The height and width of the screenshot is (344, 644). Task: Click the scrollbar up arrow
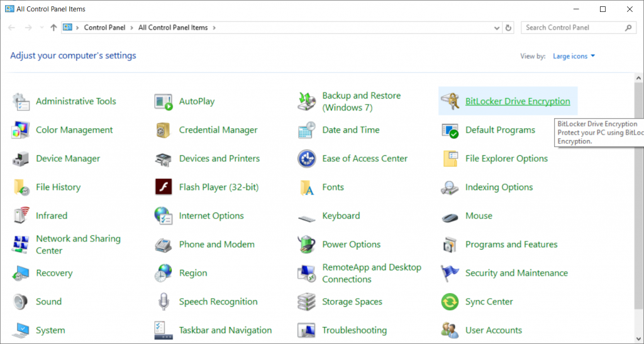tap(639, 78)
